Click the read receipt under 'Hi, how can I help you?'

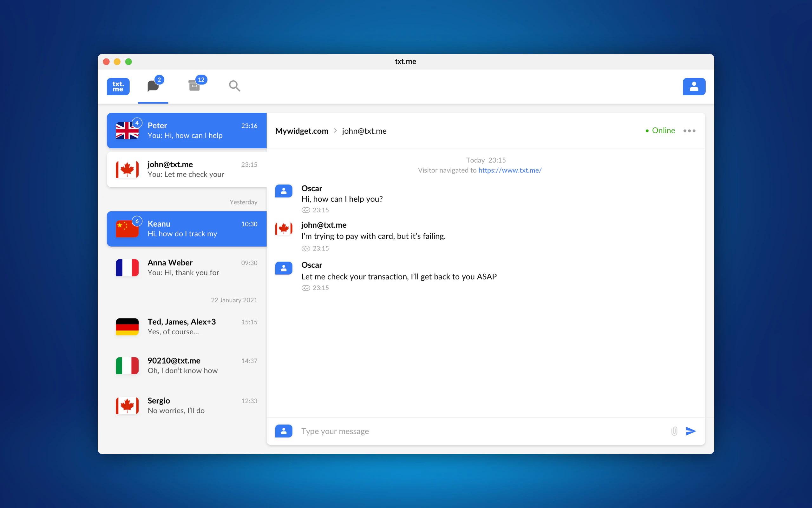(x=305, y=210)
